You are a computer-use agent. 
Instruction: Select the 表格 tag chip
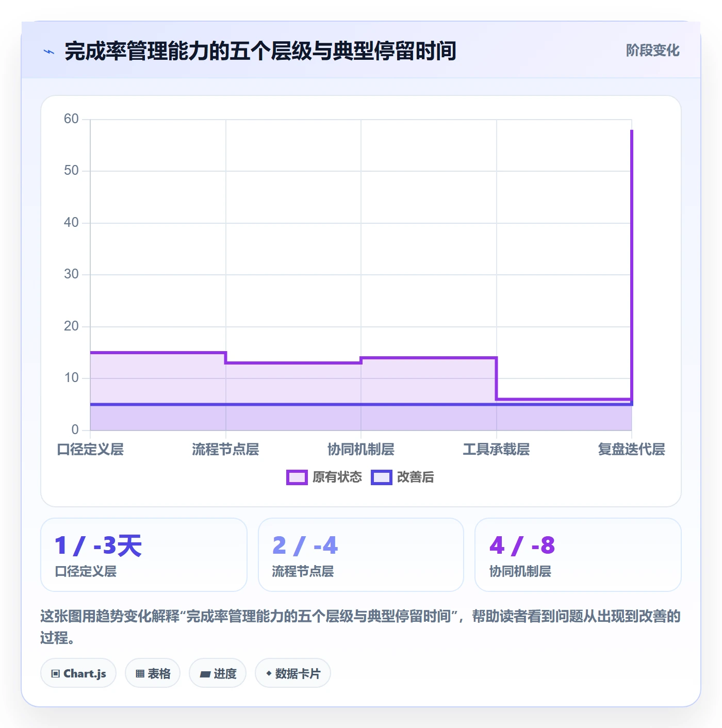tap(153, 673)
